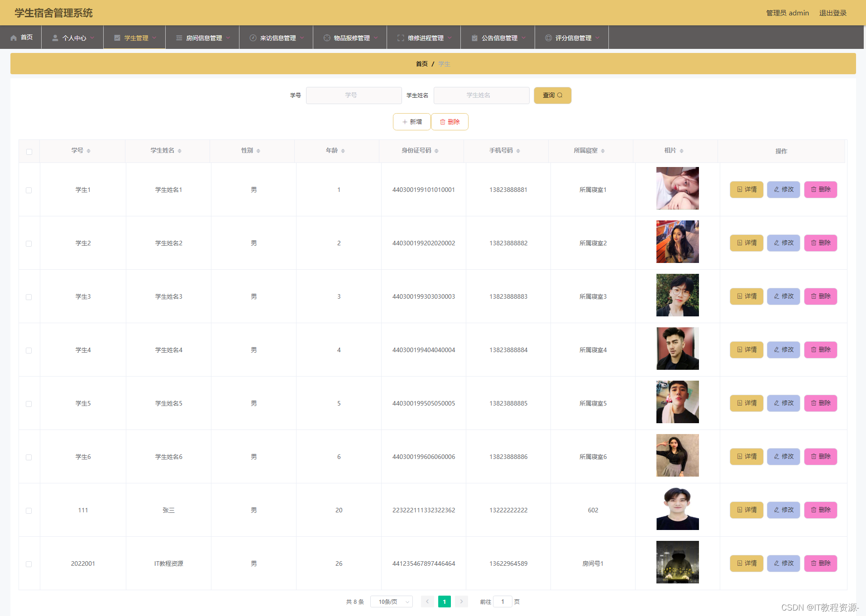Click the sort arrows icon for 年龄 column
This screenshot has width=866, height=616.
pyautogui.click(x=343, y=151)
